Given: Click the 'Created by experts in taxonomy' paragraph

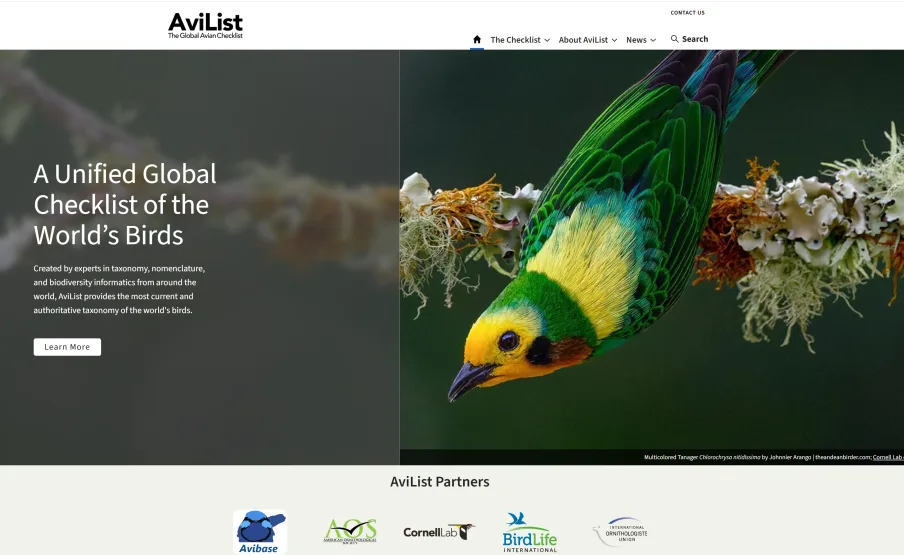Looking at the screenshot, I should [x=119, y=289].
